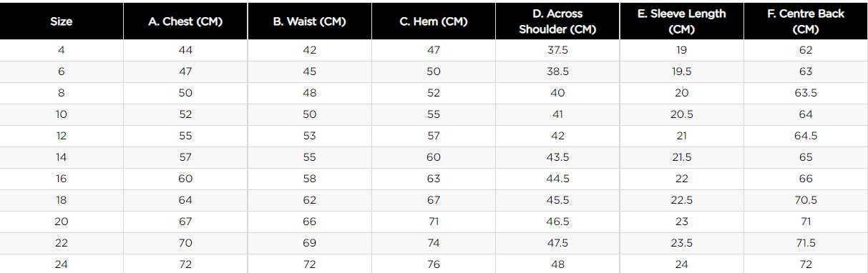The height and width of the screenshot is (273, 868).
Task: Click sleeve length value 20.5
Action: click(681, 114)
